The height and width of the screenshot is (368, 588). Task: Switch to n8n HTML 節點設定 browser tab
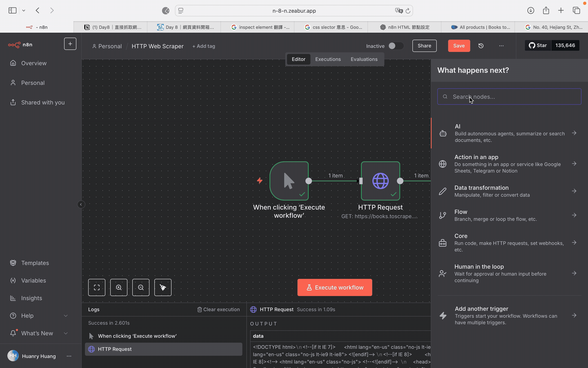(404, 27)
